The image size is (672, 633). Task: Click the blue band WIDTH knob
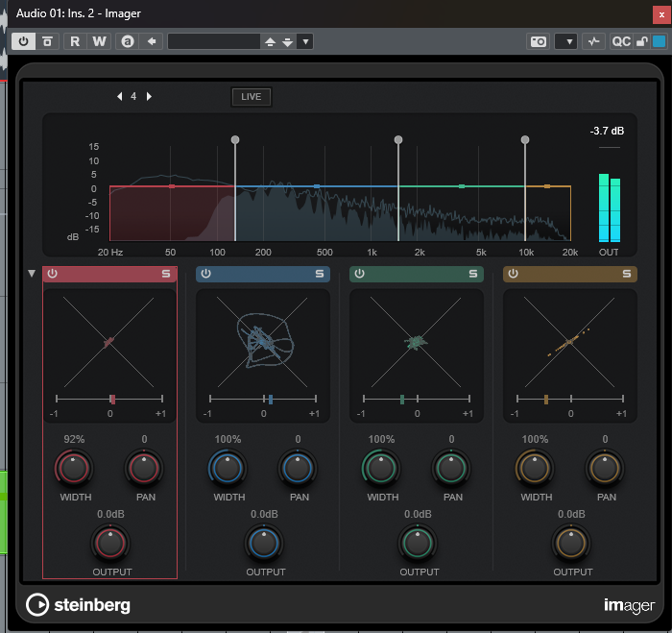(228, 468)
